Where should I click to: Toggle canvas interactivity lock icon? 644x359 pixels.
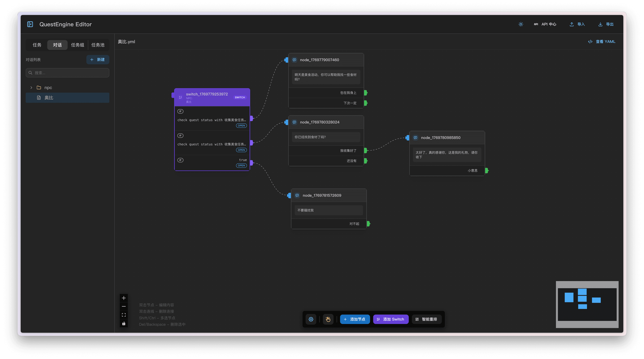[x=124, y=323]
